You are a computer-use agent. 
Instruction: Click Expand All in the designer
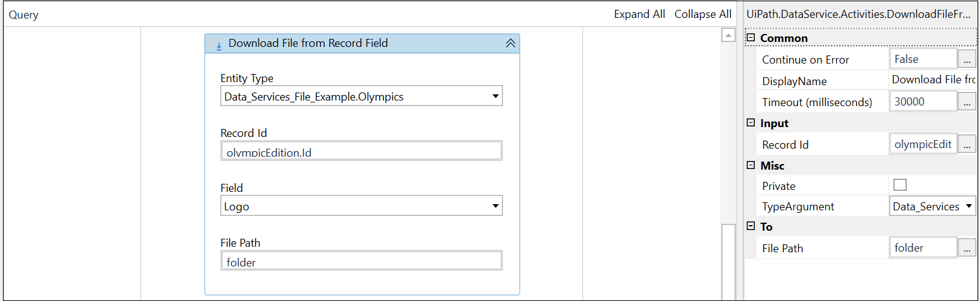tap(639, 14)
